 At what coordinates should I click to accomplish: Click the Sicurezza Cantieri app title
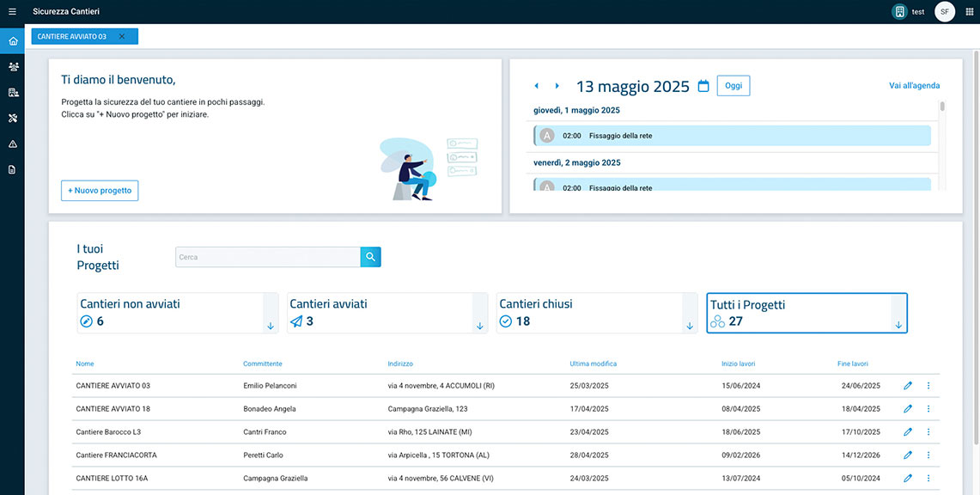coord(66,12)
